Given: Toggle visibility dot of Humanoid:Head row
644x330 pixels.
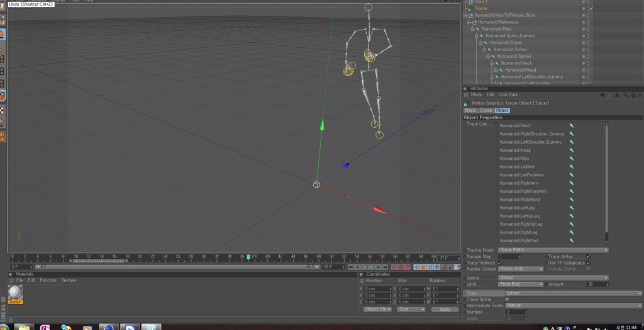Looking at the screenshot, I should point(584,70).
